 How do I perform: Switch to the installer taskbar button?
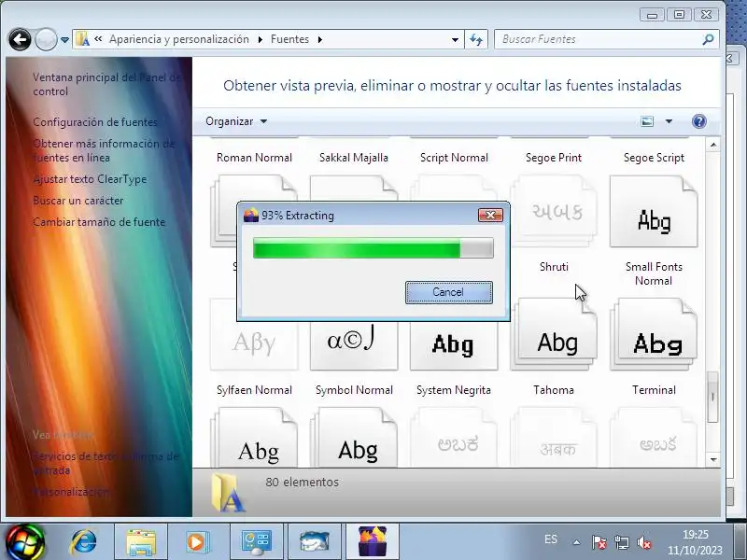(x=373, y=542)
